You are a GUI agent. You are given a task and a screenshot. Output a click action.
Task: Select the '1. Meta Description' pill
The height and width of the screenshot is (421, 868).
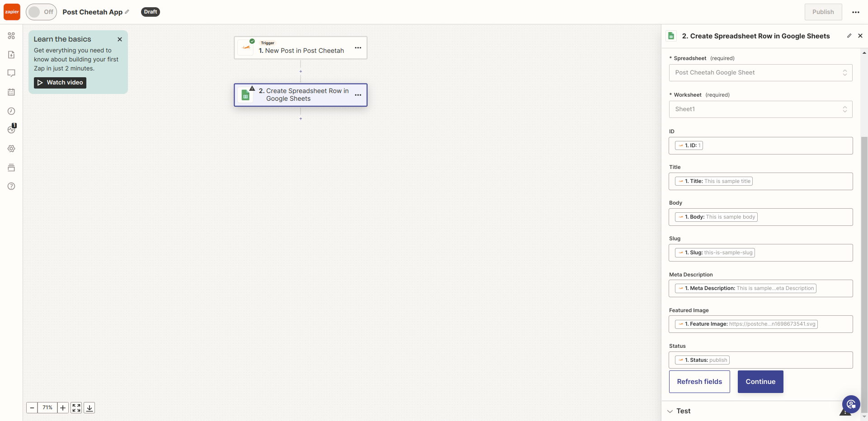[x=745, y=288]
